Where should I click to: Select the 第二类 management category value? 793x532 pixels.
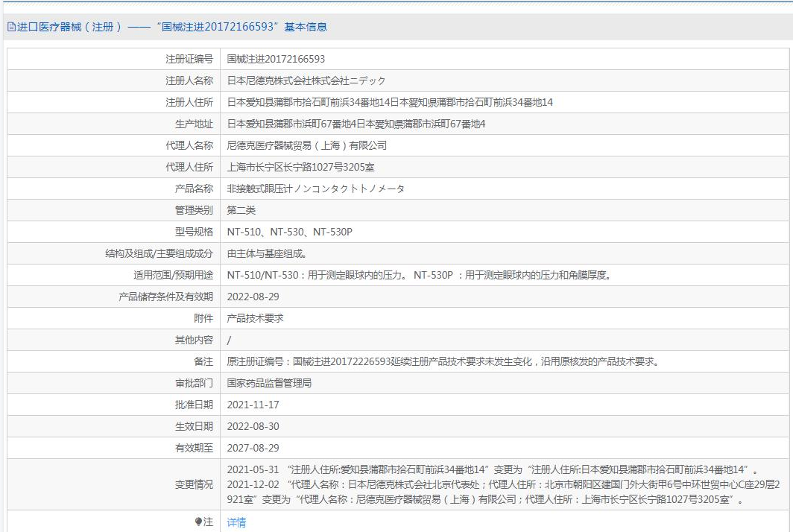click(x=241, y=210)
